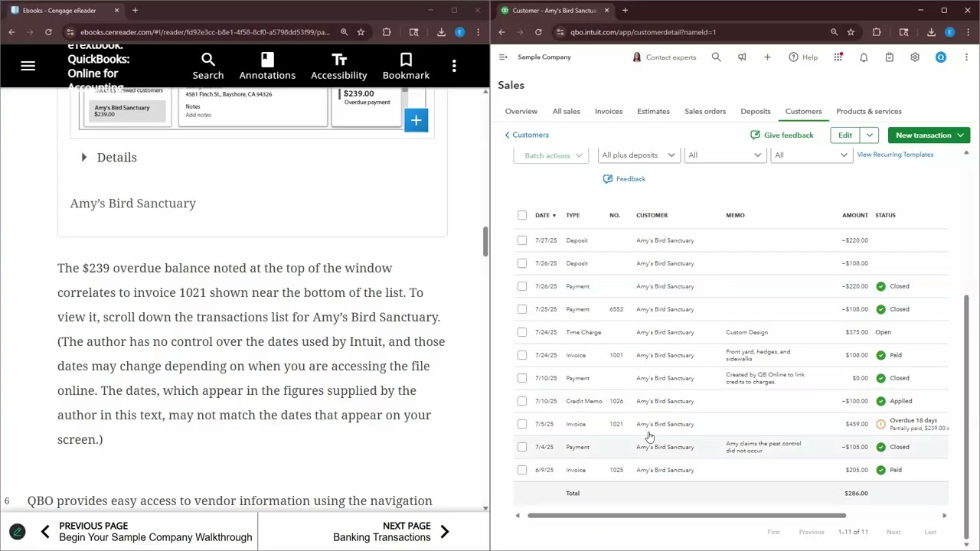Check the invoice 1025 row checkbox
The height and width of the screenshot is (551, 980).
pos(522,470)
